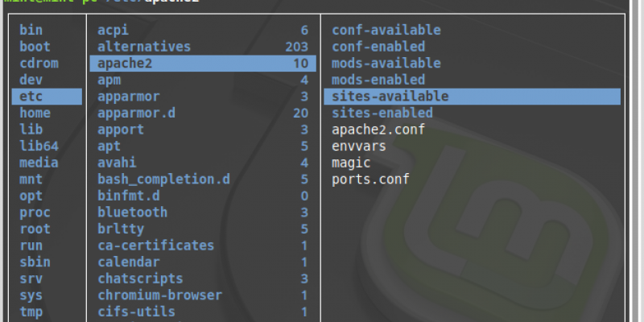
Task: Open the ca-certificates folder row
Action: [x=203, y=246]
